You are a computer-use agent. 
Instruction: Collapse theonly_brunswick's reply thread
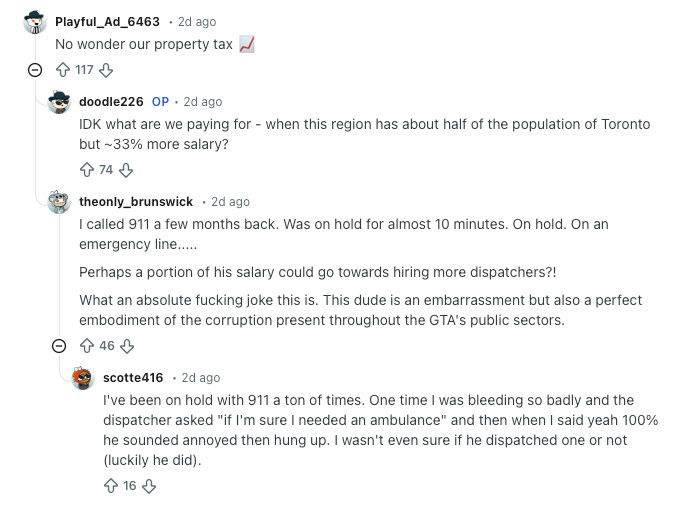pos(59,346)
